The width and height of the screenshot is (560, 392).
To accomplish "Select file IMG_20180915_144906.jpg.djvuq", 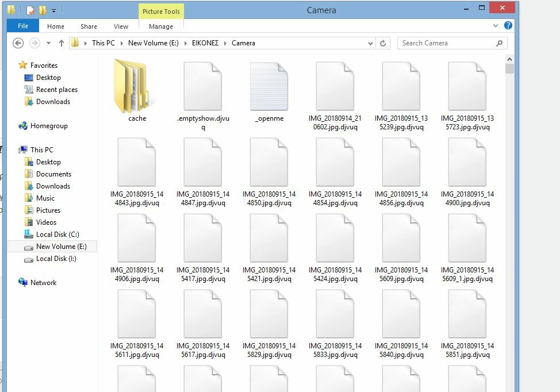I will [137, 247].
